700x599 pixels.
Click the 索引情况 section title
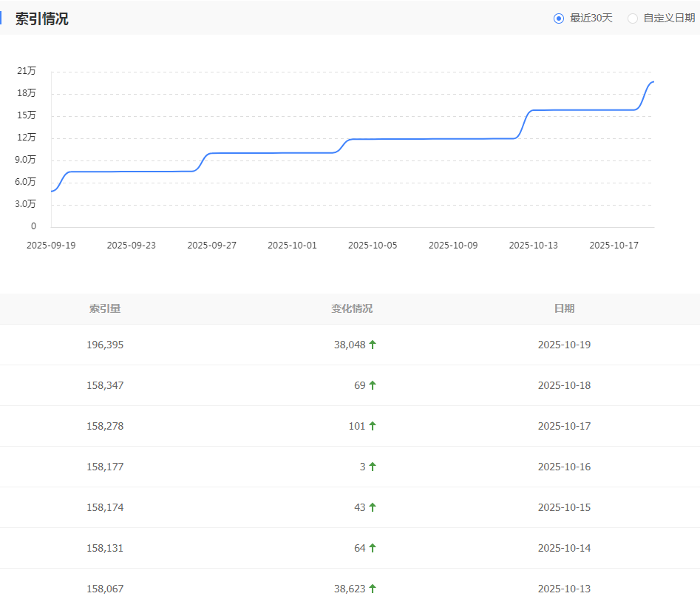click(42, 18)
